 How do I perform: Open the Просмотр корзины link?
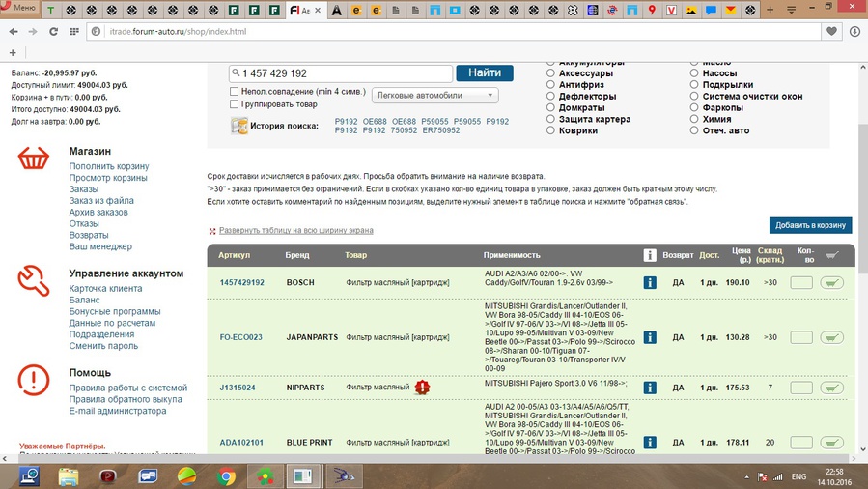108,178
